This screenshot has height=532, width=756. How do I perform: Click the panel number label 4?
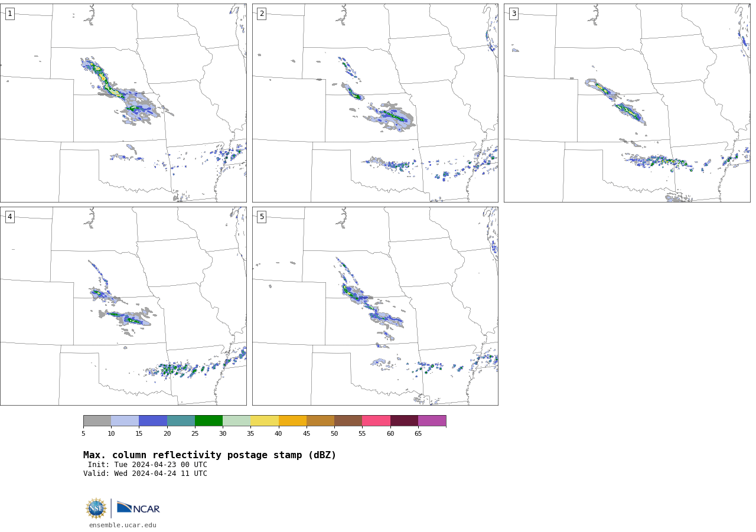click(x=9, y=217)
